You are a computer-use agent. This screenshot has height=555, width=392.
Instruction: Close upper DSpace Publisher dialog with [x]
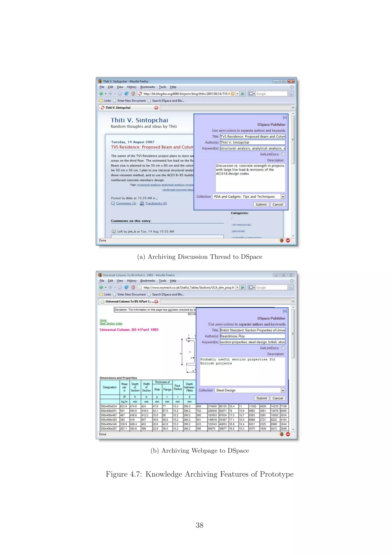285,117
